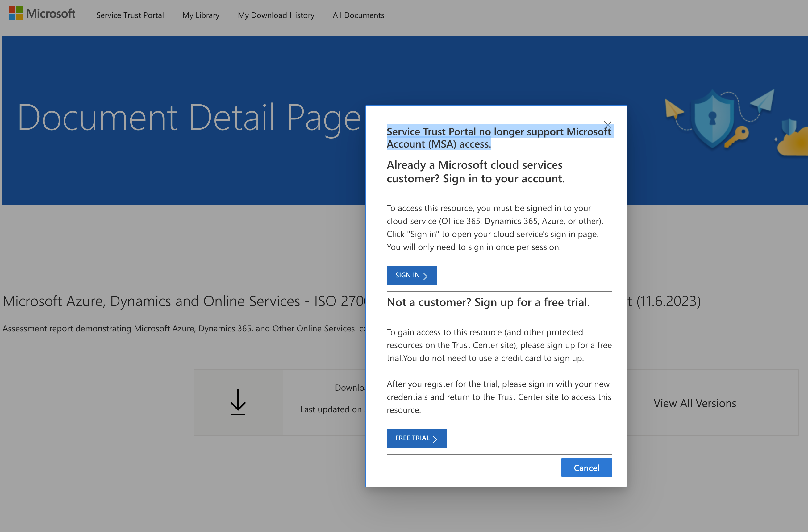808x532 pixels.
Task: Open My Library from the navigation
Action: point(201,15)
